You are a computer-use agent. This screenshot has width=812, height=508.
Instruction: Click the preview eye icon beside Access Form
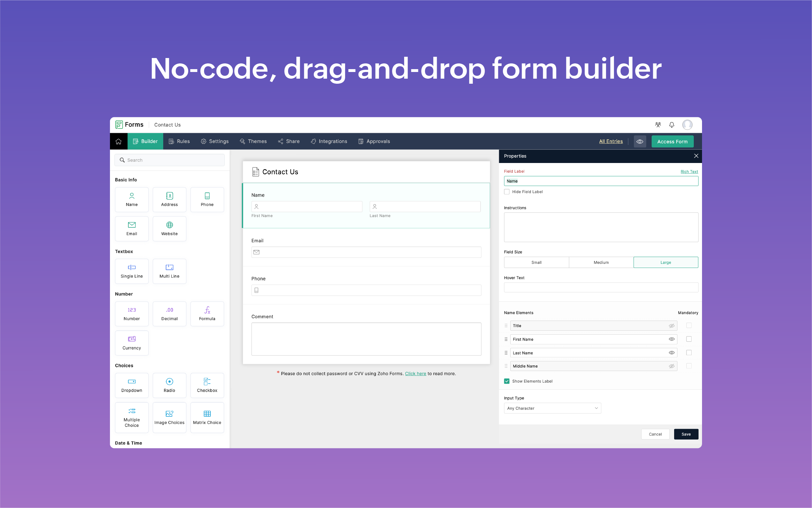click(640, 141)
